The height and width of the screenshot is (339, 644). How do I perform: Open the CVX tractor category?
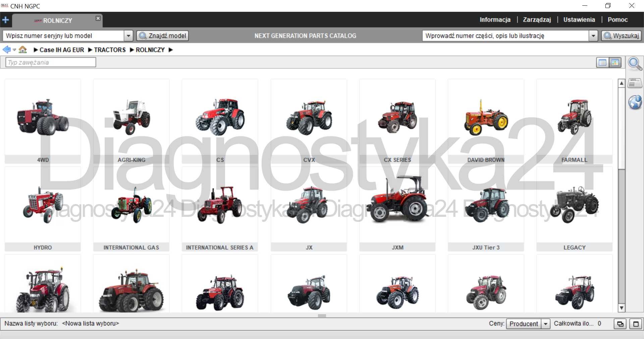pos(309,122)
